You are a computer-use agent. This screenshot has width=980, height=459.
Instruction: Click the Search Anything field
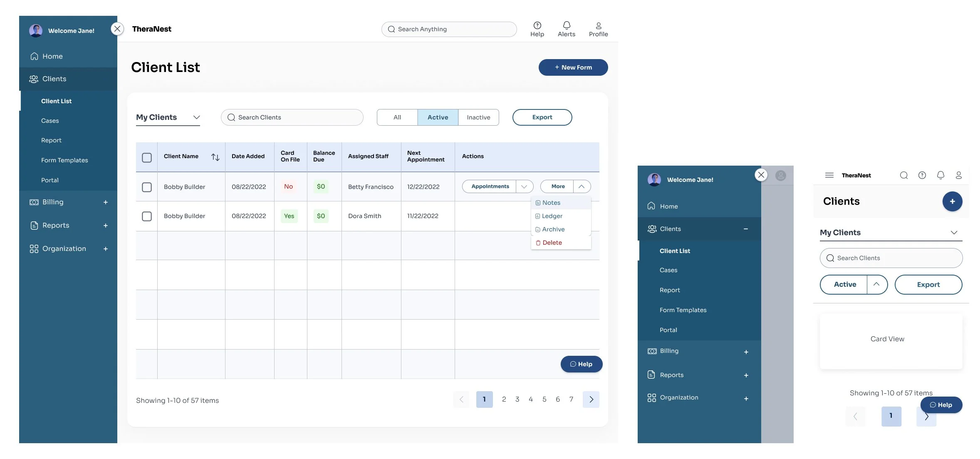pyautogui.click(x=449, y=29)
